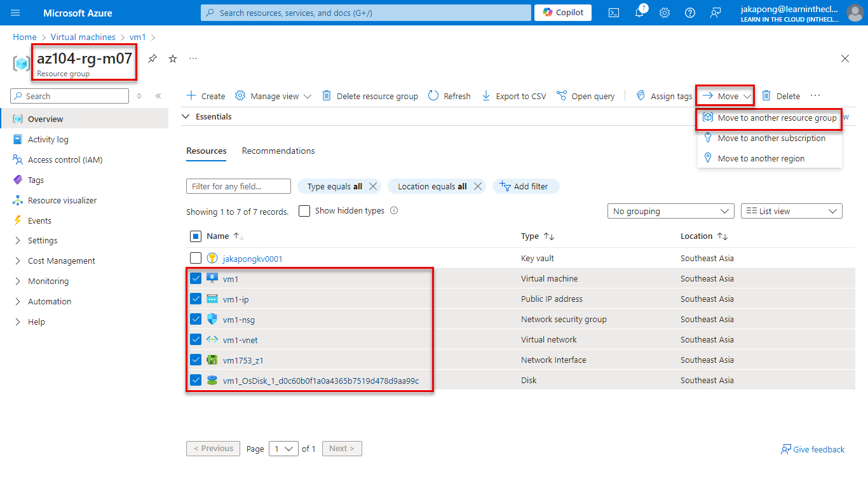This screenshot has height=488, width=868.
Task: Open the help question mark icon
Action: (x=690, y=13)
